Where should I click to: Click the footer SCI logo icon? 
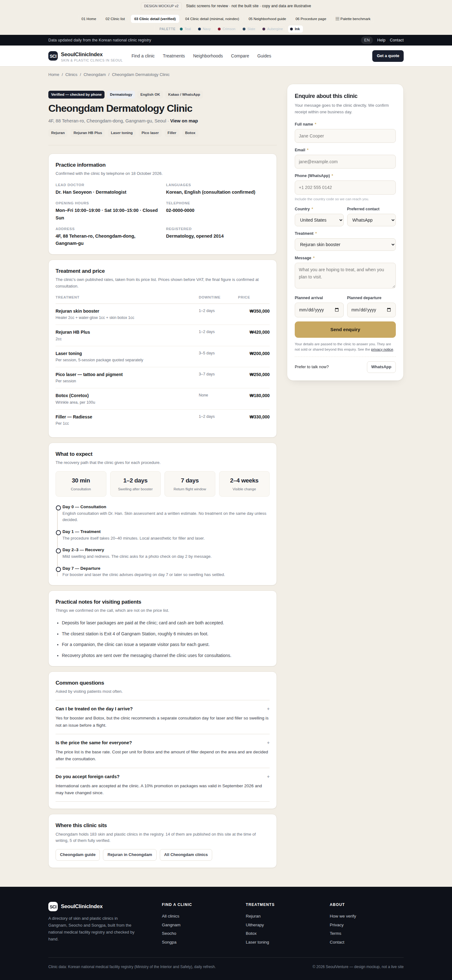tap(53, 906)
